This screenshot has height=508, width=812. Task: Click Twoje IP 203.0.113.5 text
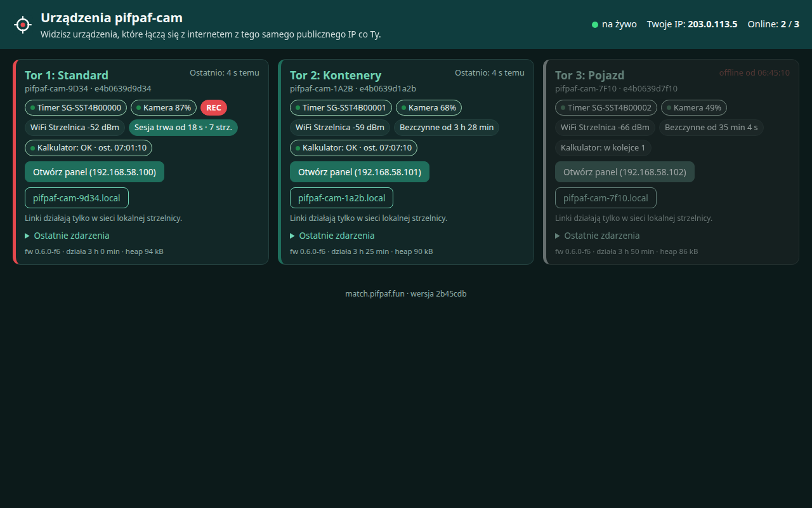point(692,25)
